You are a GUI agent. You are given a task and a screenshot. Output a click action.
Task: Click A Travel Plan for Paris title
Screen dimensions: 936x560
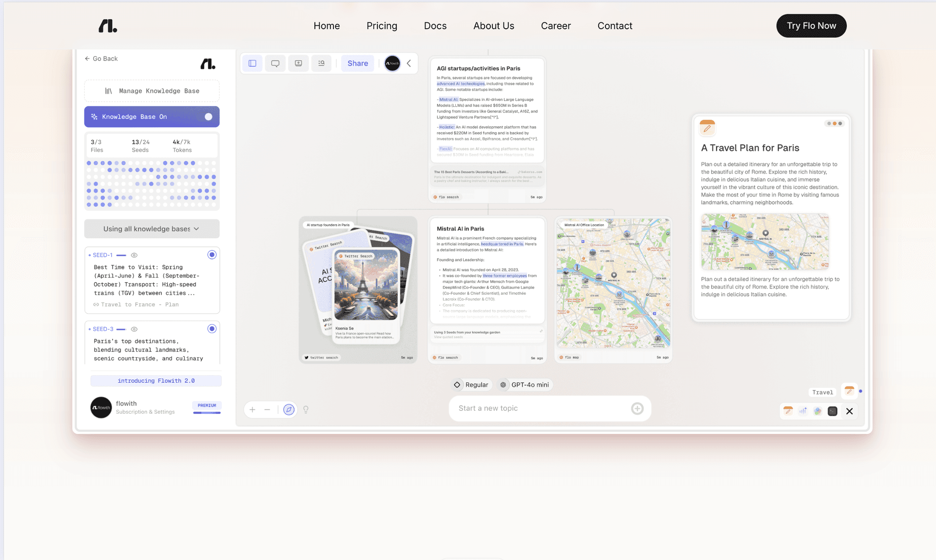click(x=750, y=148)
